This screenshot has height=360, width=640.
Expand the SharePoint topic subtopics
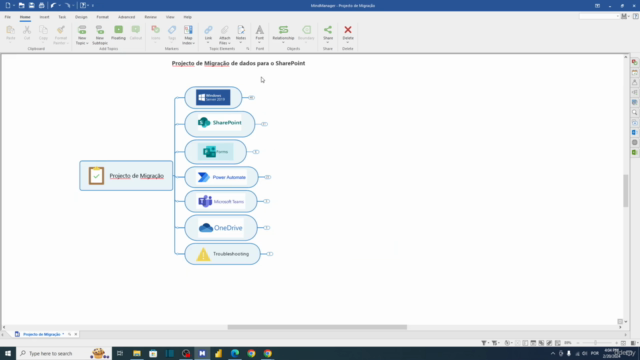[264, 124]
